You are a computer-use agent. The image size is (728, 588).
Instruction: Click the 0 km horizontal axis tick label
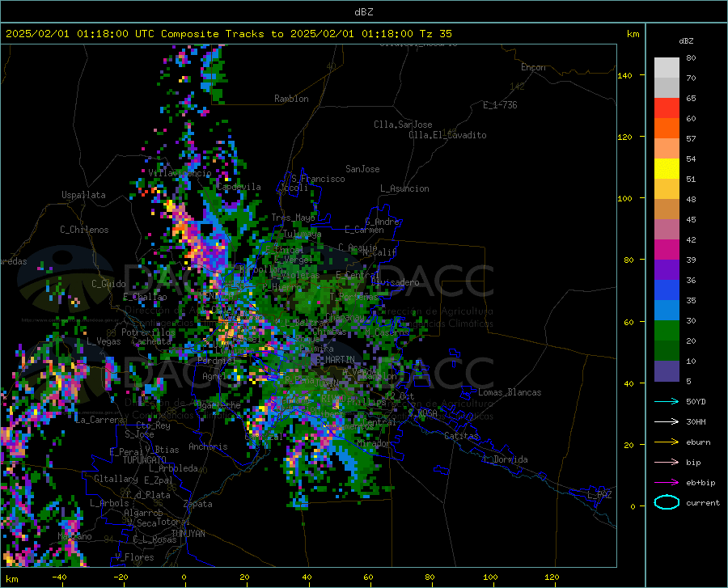click(x=184, y=577)
